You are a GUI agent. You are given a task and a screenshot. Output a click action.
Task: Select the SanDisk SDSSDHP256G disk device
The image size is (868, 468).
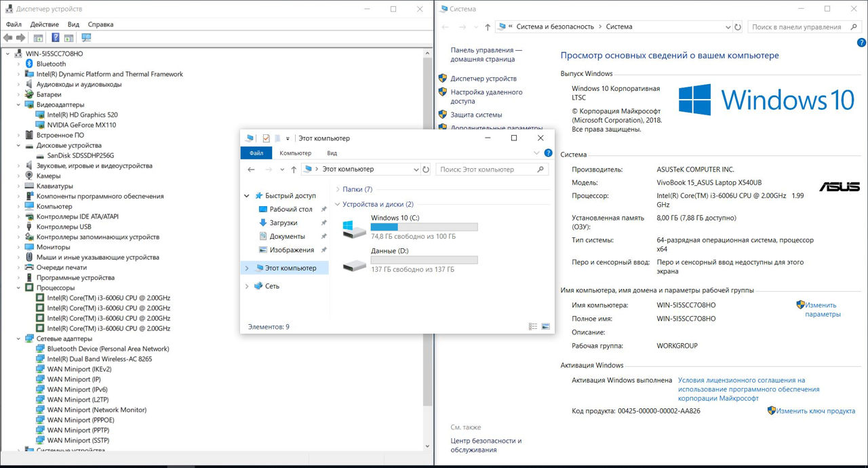coord(81,155)
